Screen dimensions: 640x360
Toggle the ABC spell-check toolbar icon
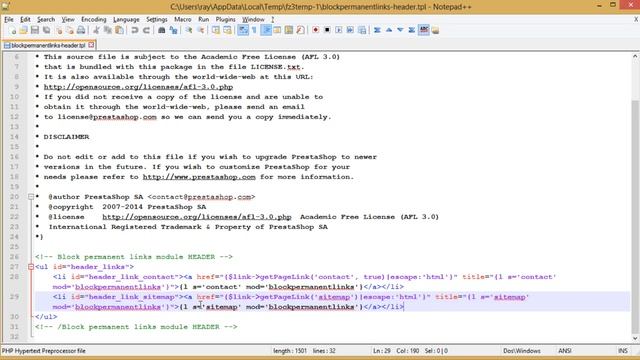[x=424, y=30]
